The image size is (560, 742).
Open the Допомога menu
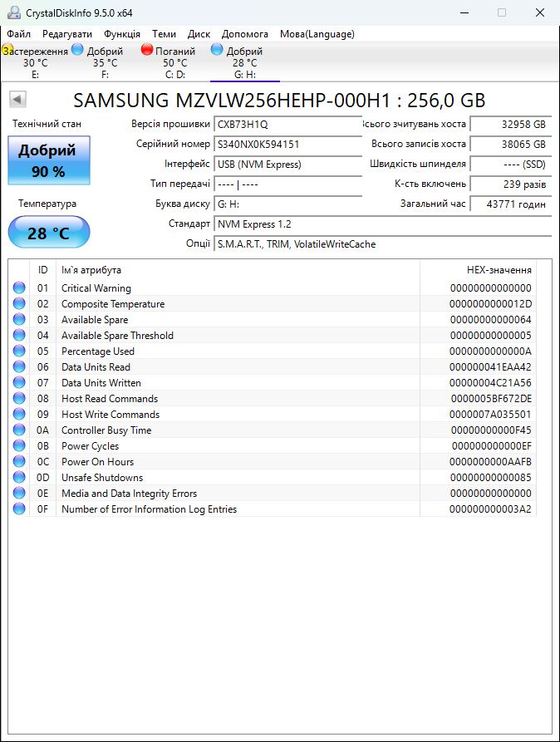(245, 34)
